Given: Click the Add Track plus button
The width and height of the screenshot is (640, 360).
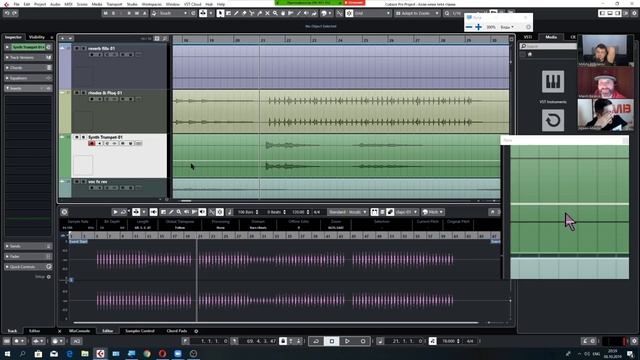Looking at the screenshot, I should (62, 38).
